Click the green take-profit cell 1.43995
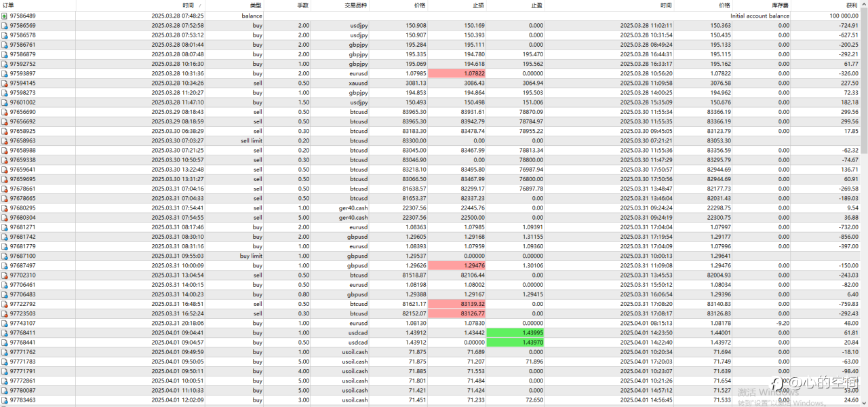The height and width of the screenshot is (407, 868). pyautogui.click(x=515, y=333)
